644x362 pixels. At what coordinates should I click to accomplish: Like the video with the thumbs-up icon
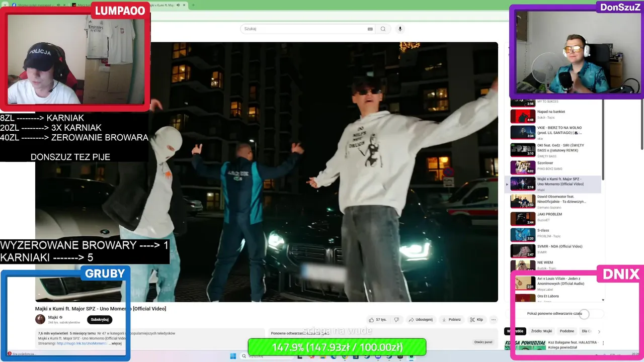tap(371, 320)
